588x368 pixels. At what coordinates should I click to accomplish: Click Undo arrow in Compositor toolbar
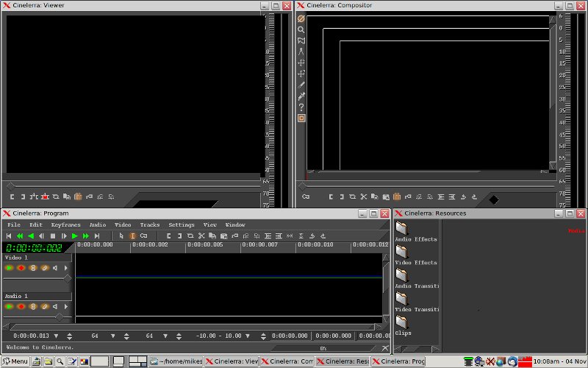point(463,197)
